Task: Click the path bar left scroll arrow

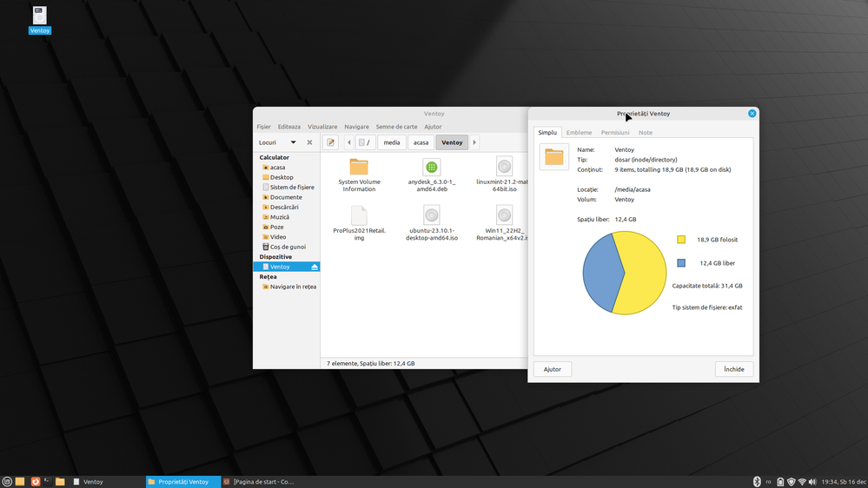Action: pos(349,142)
